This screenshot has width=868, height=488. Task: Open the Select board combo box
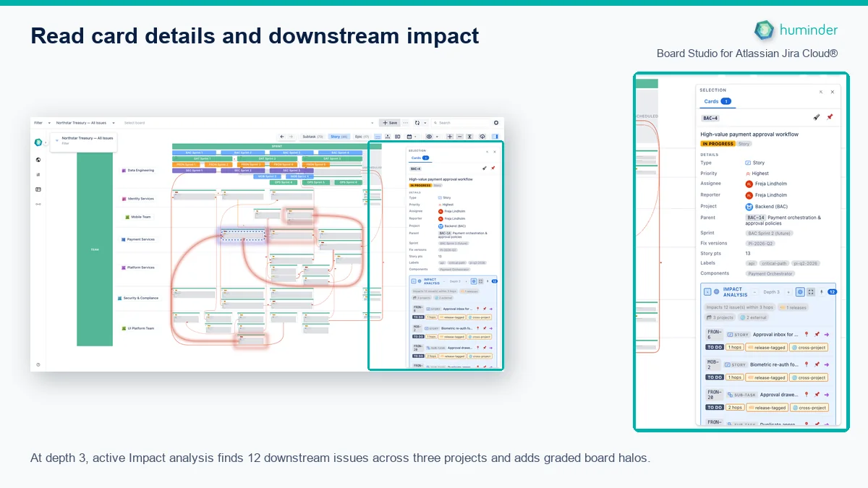[x=248, y=123]
